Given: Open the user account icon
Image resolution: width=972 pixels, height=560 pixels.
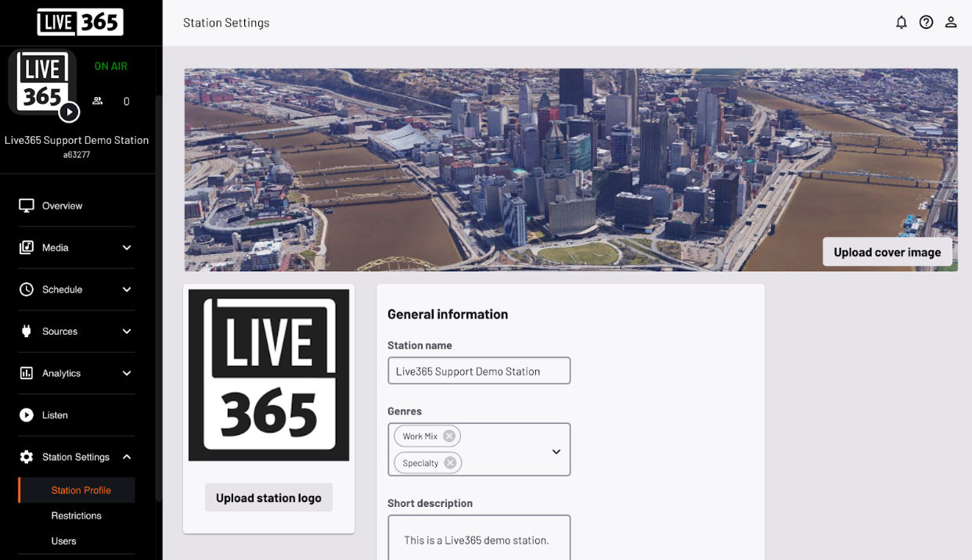Looking at the screenshot, I should pyautogui.click(x=951, y=23).
